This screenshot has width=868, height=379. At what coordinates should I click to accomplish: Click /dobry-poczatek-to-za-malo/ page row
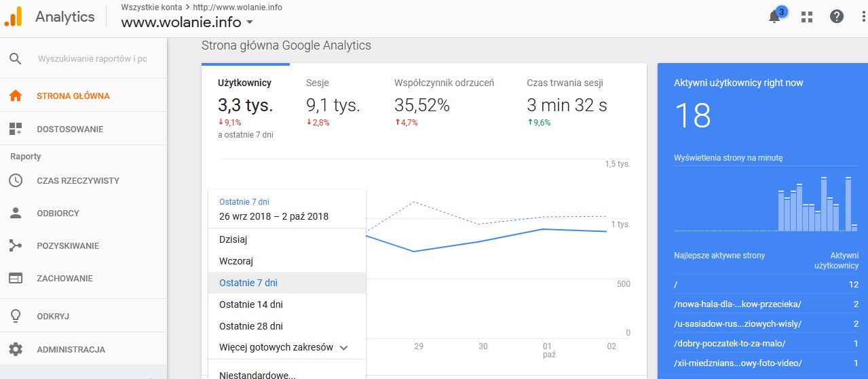[x=766, y=343]
